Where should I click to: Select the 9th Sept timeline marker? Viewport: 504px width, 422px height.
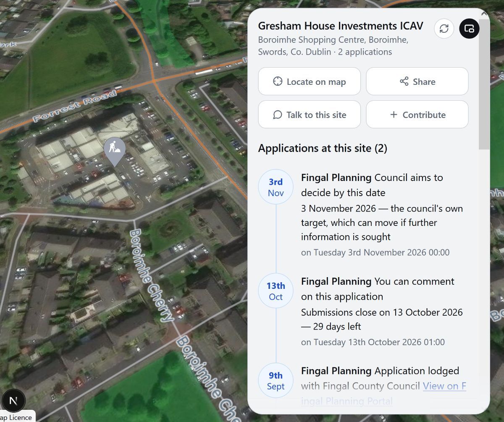click(x=276, y=381)
